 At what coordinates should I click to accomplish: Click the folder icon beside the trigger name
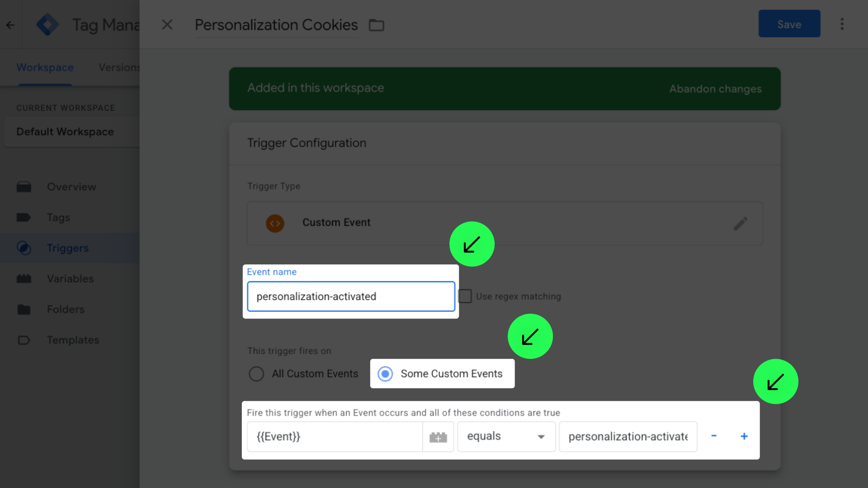tap(377, 25)
